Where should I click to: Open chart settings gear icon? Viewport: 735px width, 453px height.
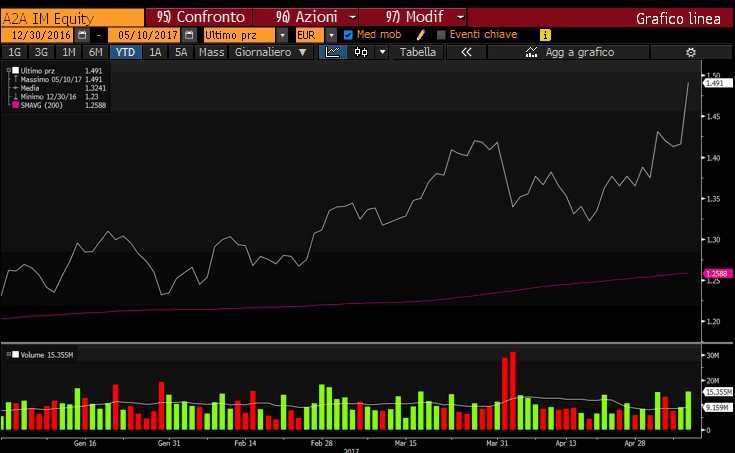[690, 53]
